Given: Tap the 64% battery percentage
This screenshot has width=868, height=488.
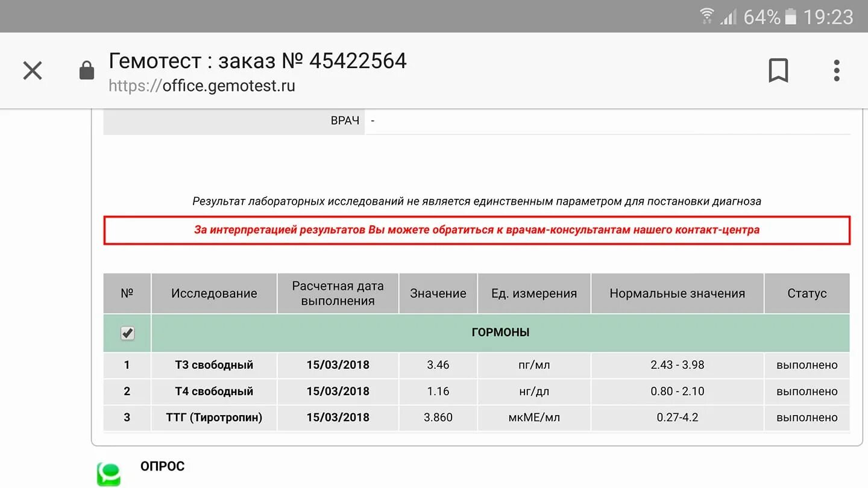Looking at the screenshot, I should coord(762,17).
